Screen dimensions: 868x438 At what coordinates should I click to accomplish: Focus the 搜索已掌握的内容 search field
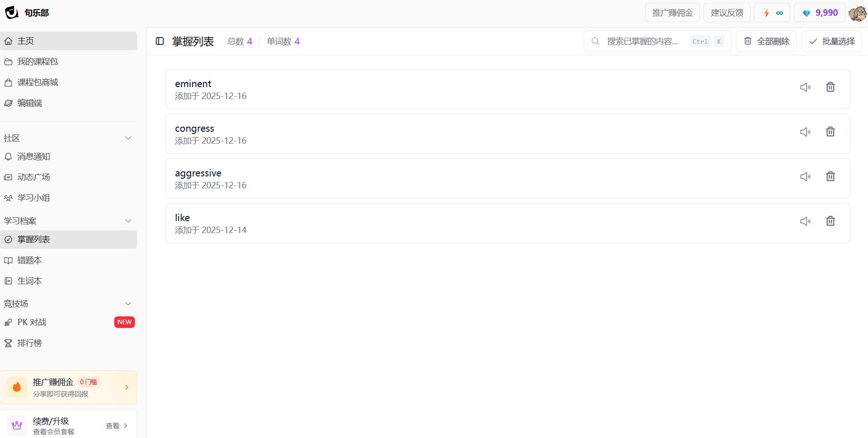point(642,41)
